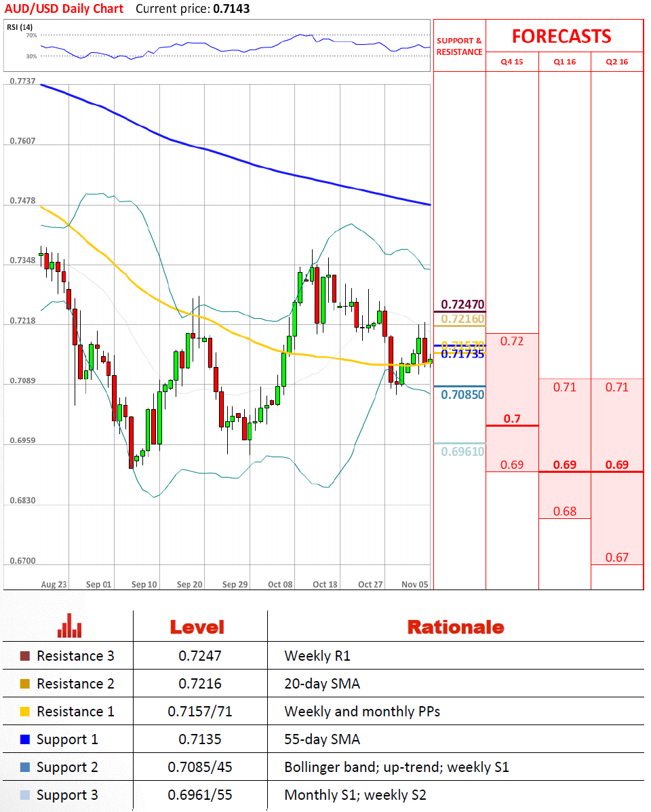The width and height of the screenshot is (651, 812).
Task: Click the 'Sep 10' date axis label
Action: coord(144,584)
